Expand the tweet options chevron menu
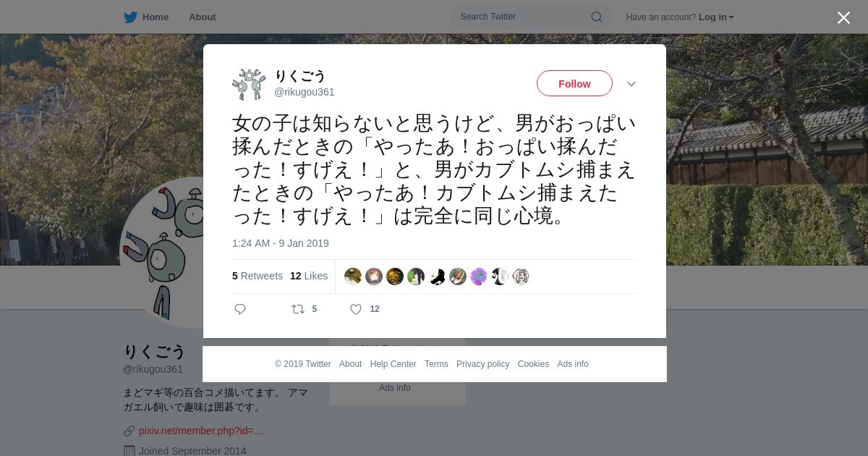This screenshot has width=868, height=456. 631,84
